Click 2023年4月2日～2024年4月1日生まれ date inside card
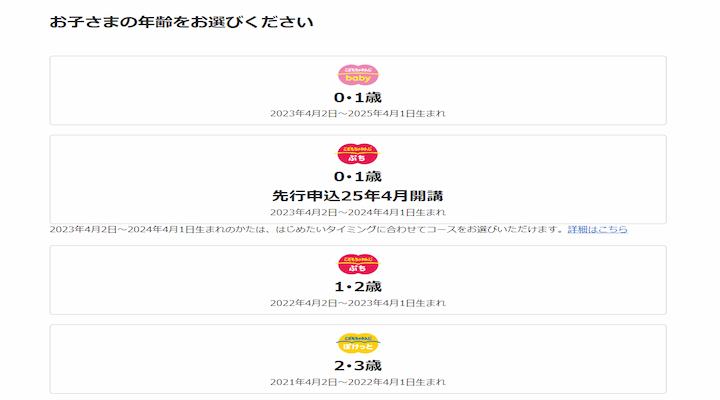 tap(358, 212)
